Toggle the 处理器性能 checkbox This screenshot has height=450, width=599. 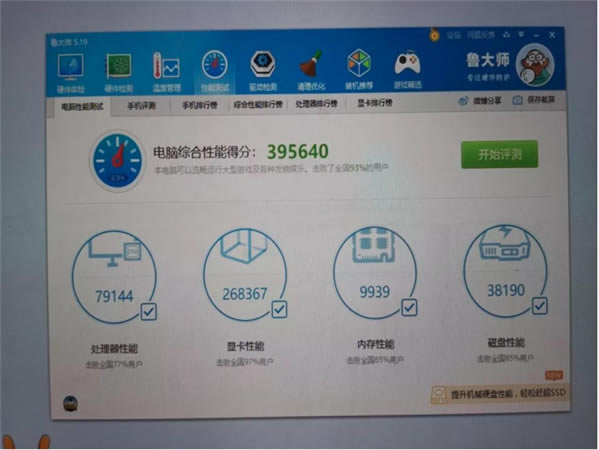pos(149,311)
